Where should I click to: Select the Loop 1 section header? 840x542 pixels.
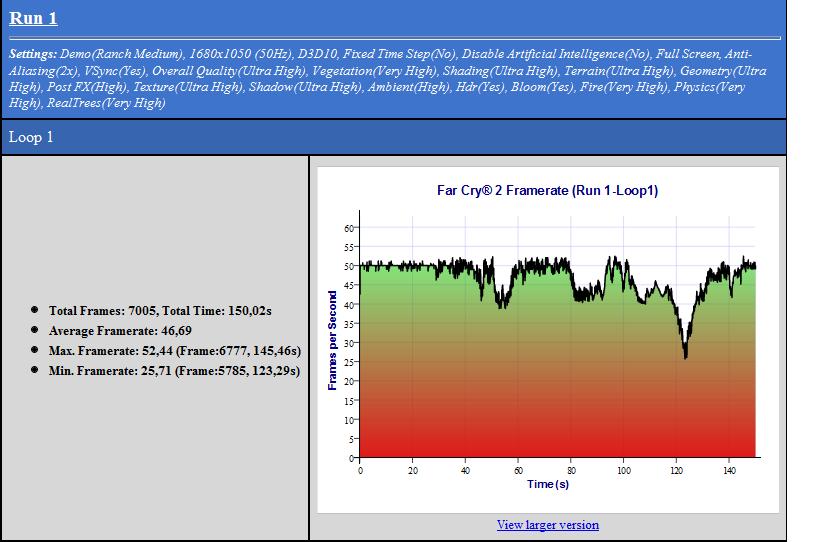pyautogui.click(x=394, y=137)
